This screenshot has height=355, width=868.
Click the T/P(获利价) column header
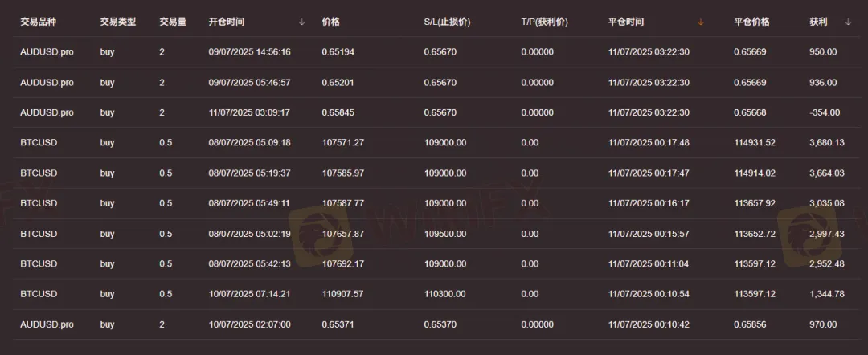click(x=545, y=22)
